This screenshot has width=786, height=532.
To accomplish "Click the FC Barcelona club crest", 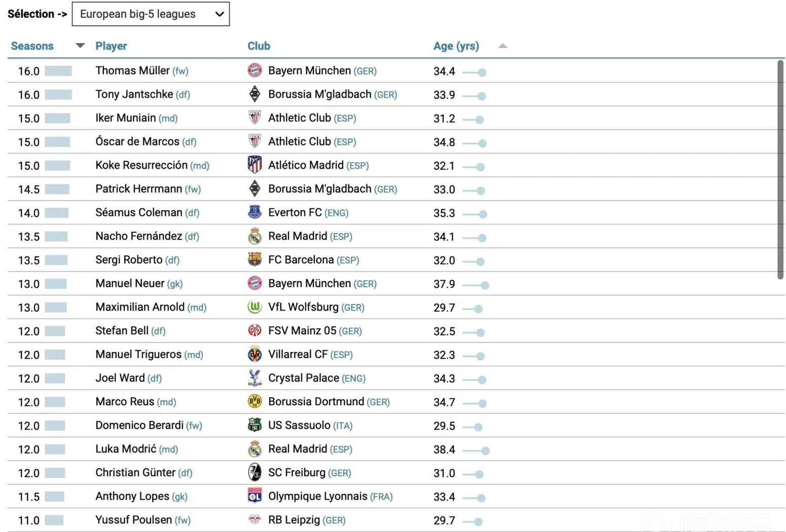I will [255, 259].
